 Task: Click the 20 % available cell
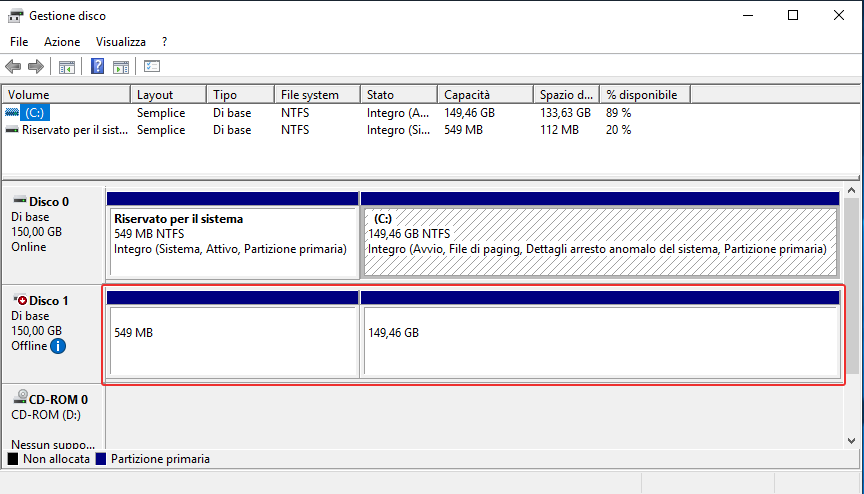click(x=619, y=130)
